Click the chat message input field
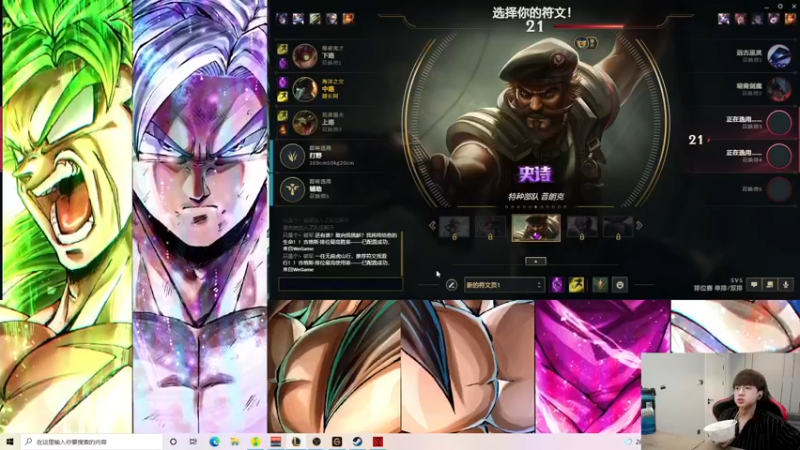Viewport: 800px width, 450px height. point(340,284)
